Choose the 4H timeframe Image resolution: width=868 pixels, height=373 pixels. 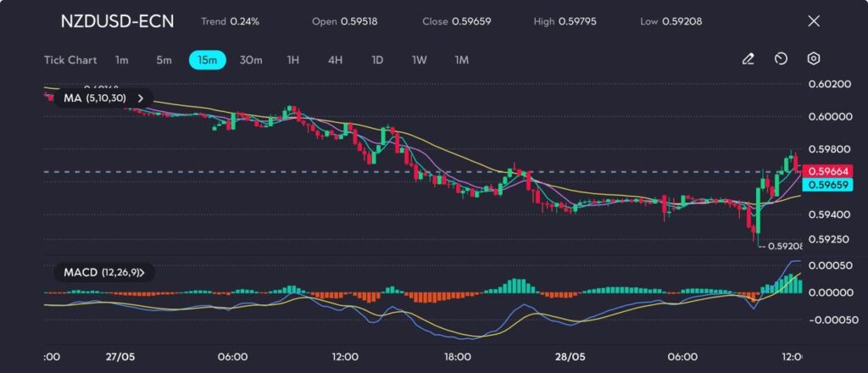coord(335,60)
